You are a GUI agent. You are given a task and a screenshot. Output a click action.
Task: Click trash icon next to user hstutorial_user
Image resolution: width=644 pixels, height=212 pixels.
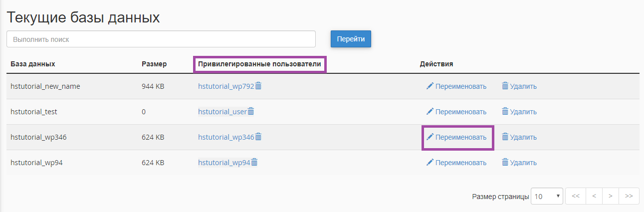pos(251,111)
